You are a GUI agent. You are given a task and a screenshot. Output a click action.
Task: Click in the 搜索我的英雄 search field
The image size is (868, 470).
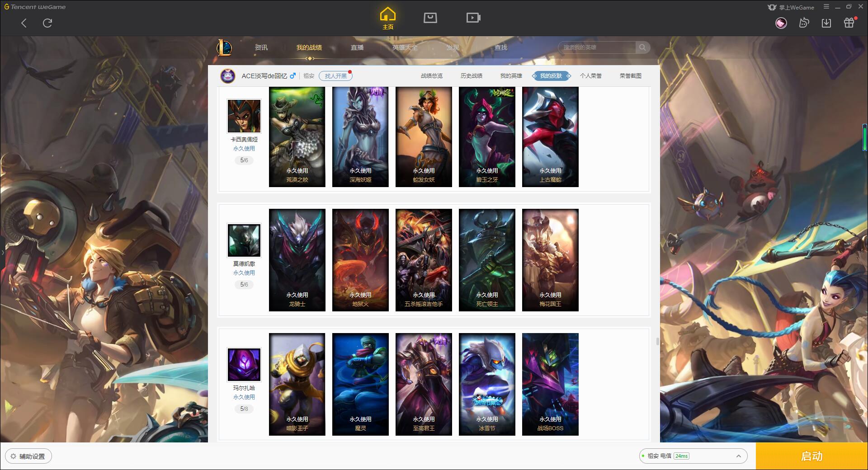pyautogui.click(x=597, y=47)
